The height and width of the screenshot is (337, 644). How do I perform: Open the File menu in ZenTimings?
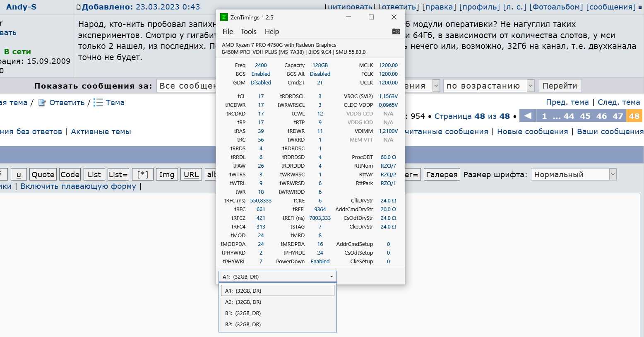point(228,31)
